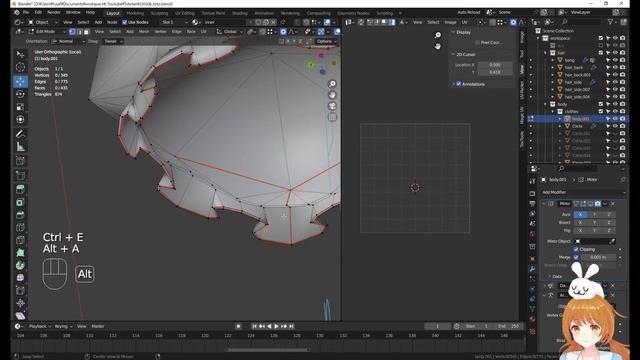Hide hair_back object via eye icon
Screen dimensions: 640x360
coord(615,67)
